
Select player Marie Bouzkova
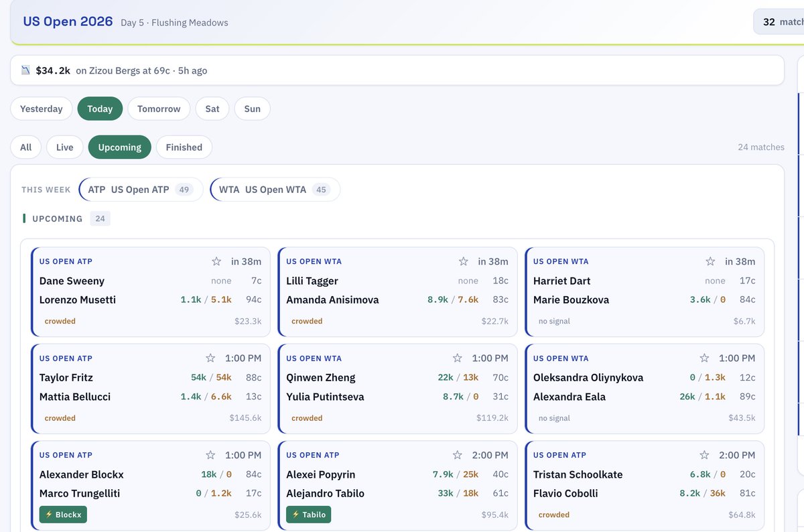coord(572,300)
